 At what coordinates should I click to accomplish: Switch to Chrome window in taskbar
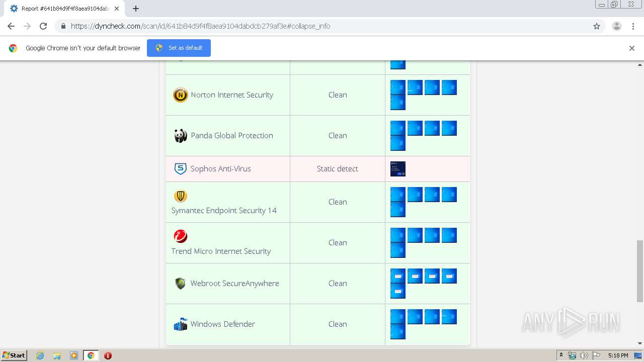91,355
